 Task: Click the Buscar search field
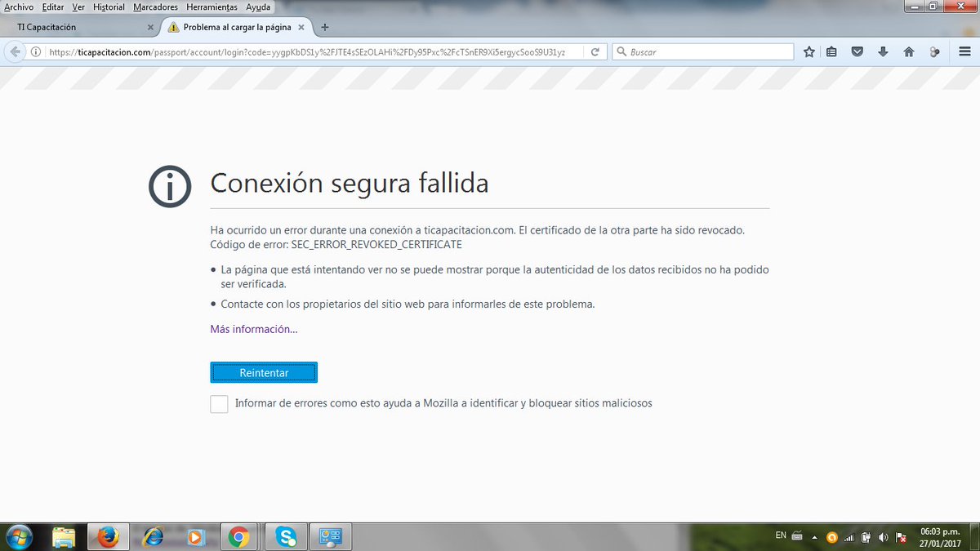(x=702, y=51)
